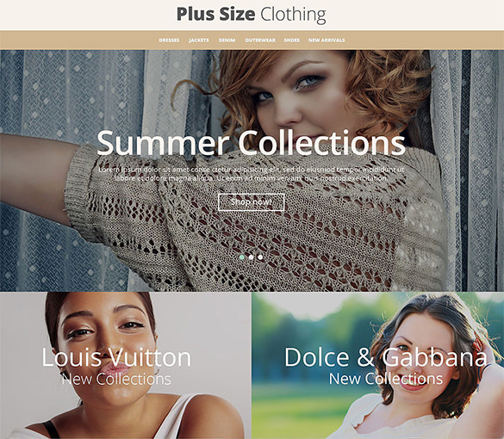The image size is (504, 439).
Task: Select the first green slider dot
Action: [242, 257]
